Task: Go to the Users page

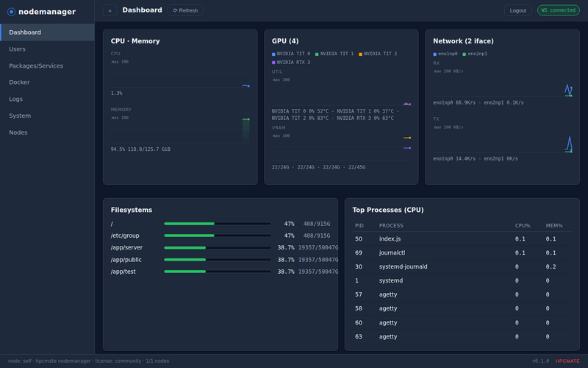Action: point(47,49)
